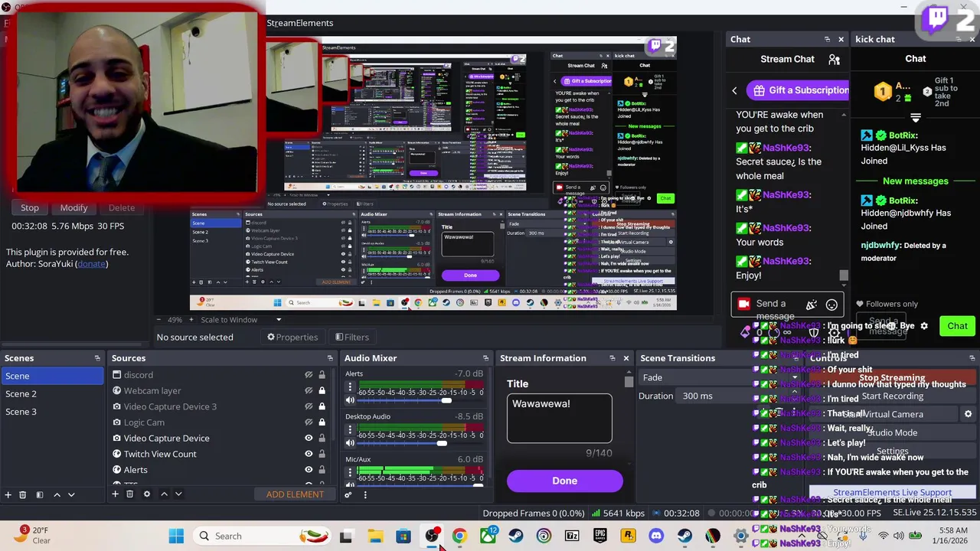Mute the Desktop Audio speaker icon
This screenshot has height=551, width=980.
pos(350,443)
